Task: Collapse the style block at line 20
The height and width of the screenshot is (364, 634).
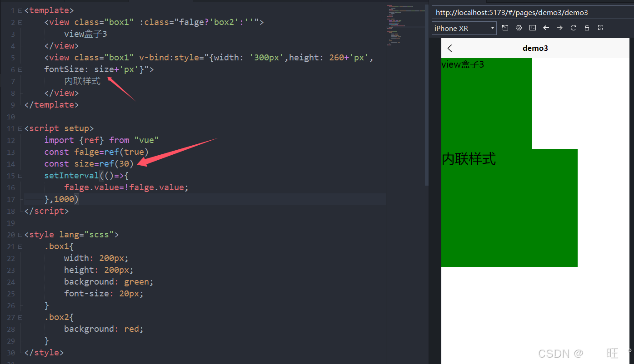Action: pos(20,235)
